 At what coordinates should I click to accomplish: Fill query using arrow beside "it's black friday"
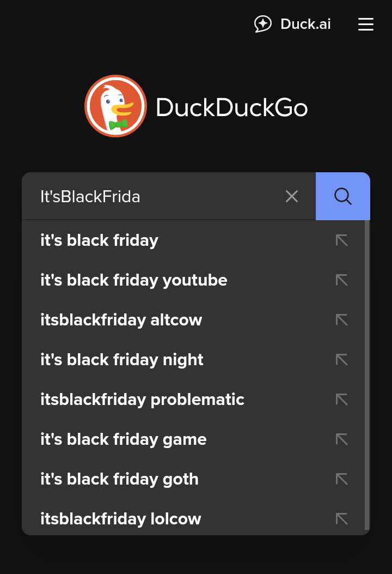(341, 240)
